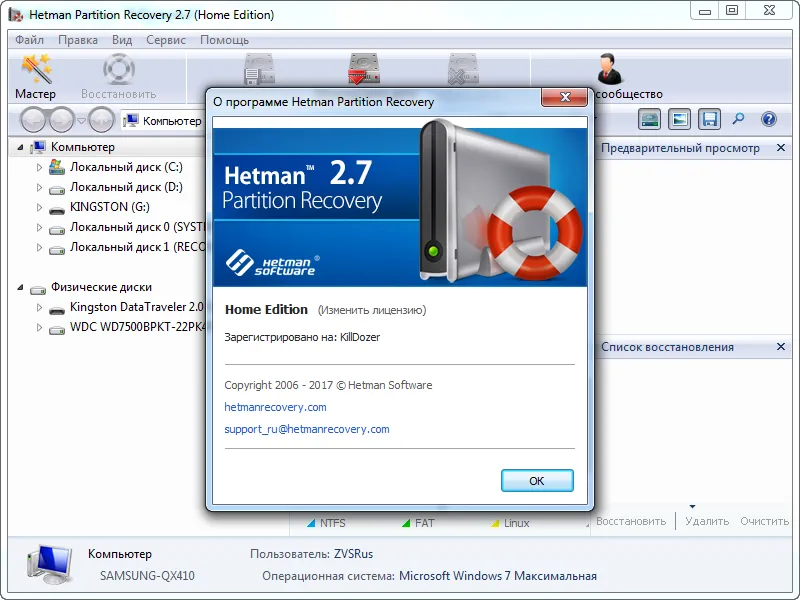Viewport: 800px width, 600px height.
Task: Close the Список восстановления panel
Action: [x=781, y=347]
